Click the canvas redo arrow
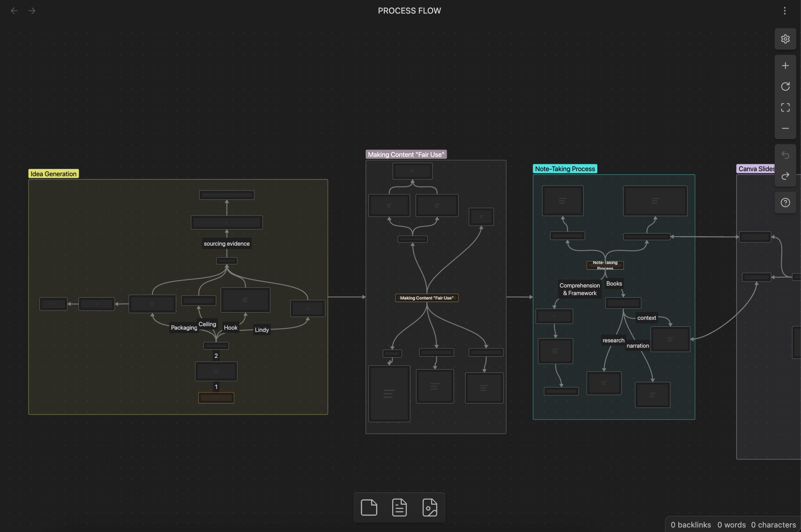Screen dimensions: 801x532 (x=785, y=176)
